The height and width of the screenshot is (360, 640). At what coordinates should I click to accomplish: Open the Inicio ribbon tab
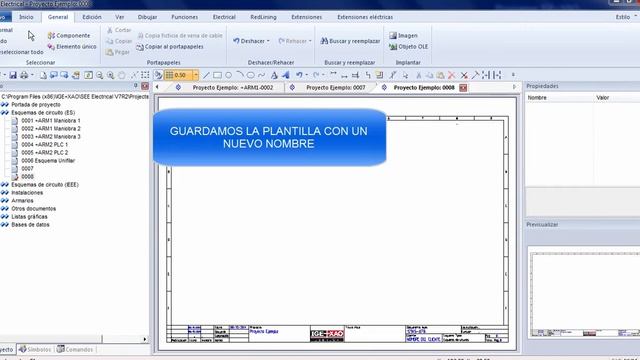pyautogui.click(x=26, y=17)
